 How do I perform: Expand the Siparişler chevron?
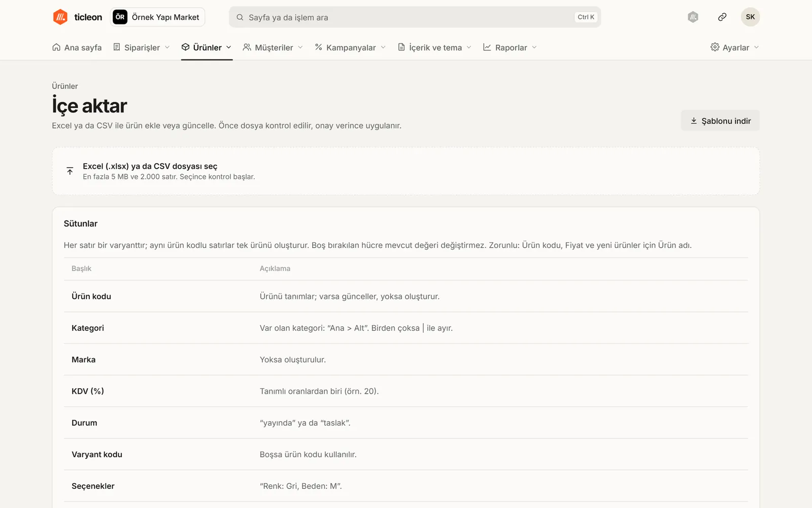[x=167, y=47]
